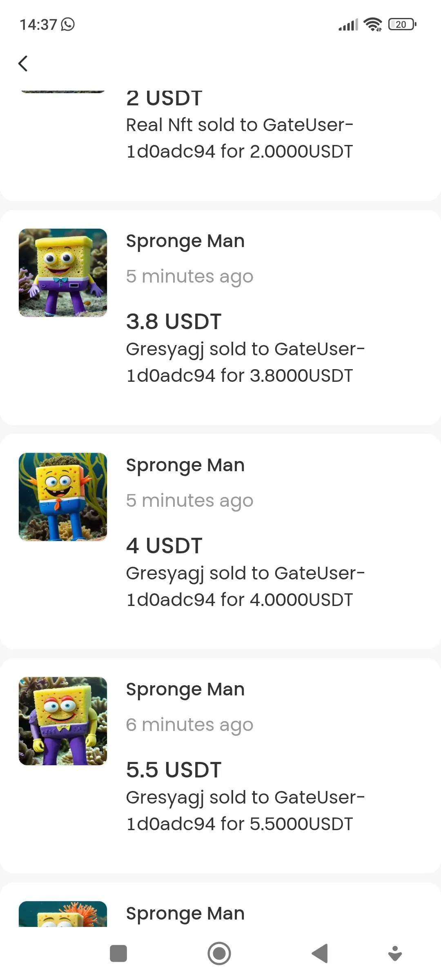Viewport: 441px width, 980px height.
Task: Tap the cellular signal strength icon
Action: click(348, 24)
